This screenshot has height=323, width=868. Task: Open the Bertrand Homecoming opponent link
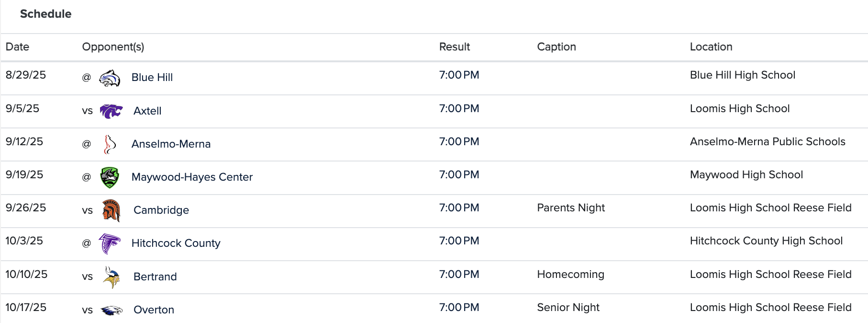155,277
